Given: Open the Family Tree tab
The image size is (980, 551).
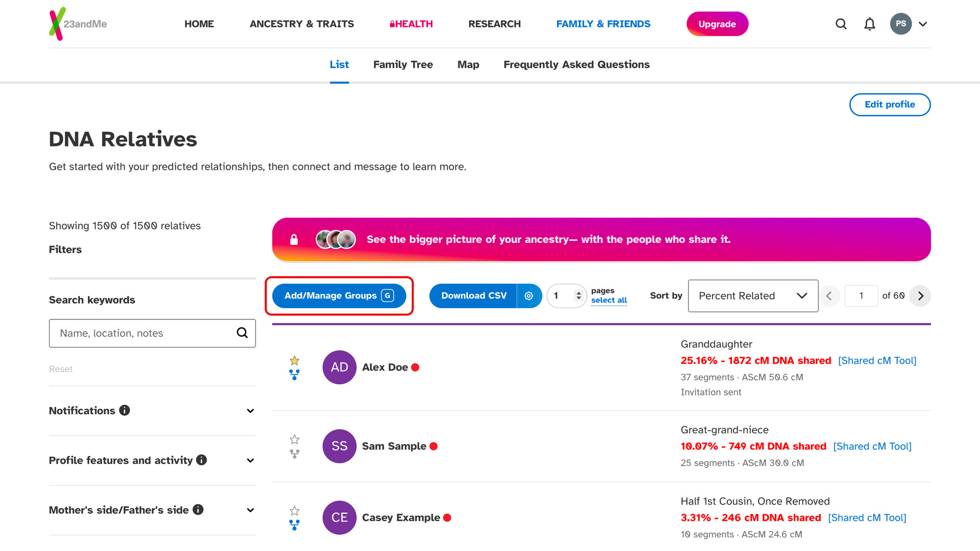Looking at the screenshot, I should pyautogui.click(x=403, y=64).
